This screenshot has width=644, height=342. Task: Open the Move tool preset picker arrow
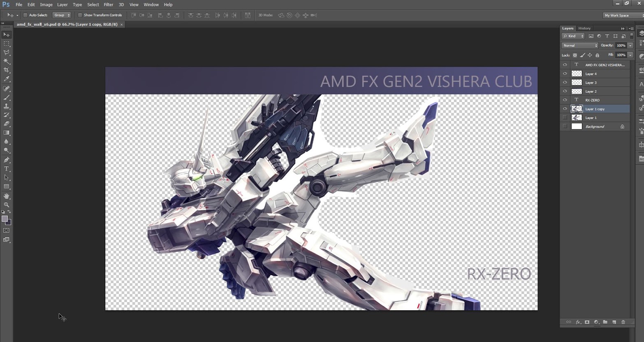click(x=17, y=15)
